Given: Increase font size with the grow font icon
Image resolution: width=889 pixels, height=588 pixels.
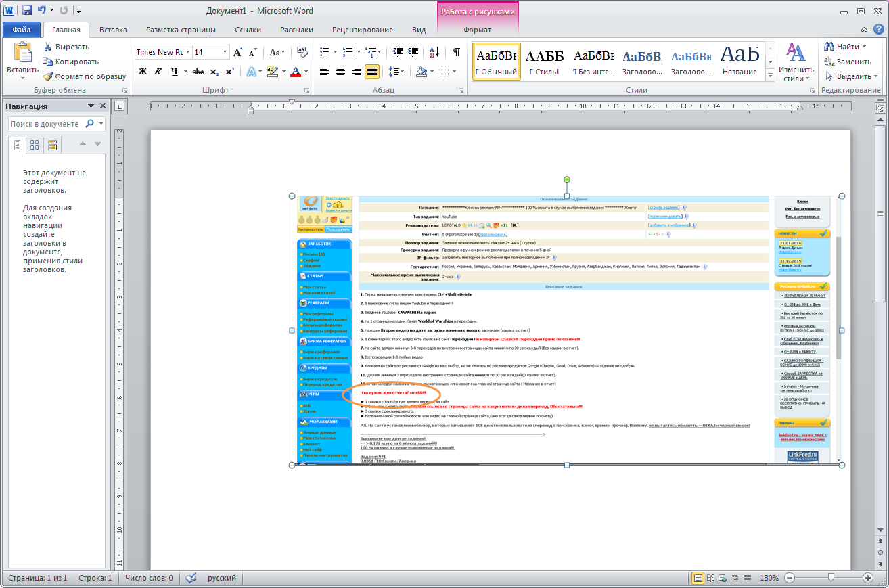Looking at the screenshot, I should point(237,52).
